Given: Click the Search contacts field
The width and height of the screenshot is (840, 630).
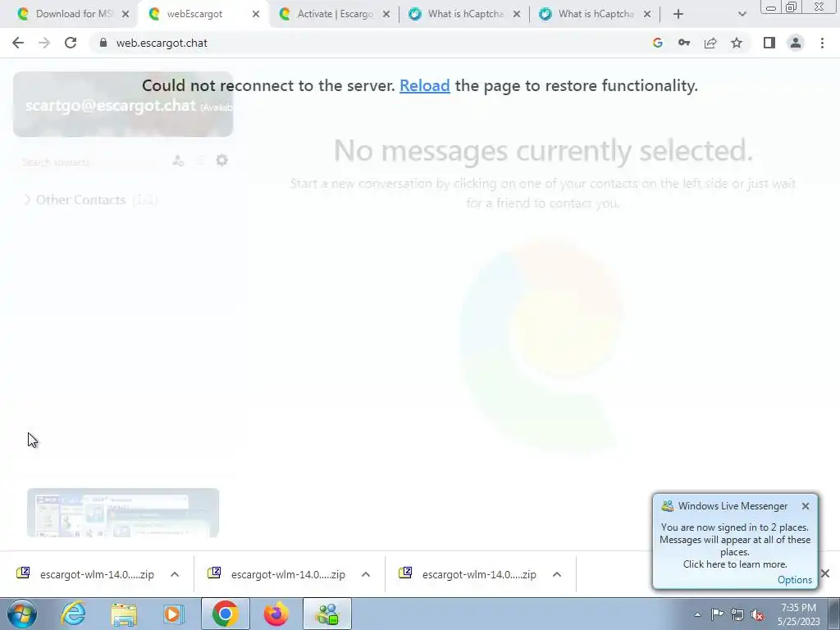Looking at the screenshot, I should click(91, 162).
